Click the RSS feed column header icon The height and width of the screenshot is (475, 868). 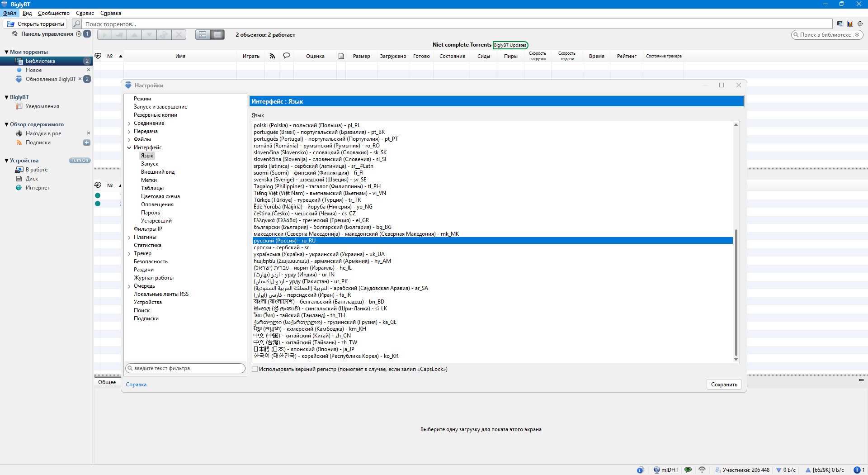[272, 56]
